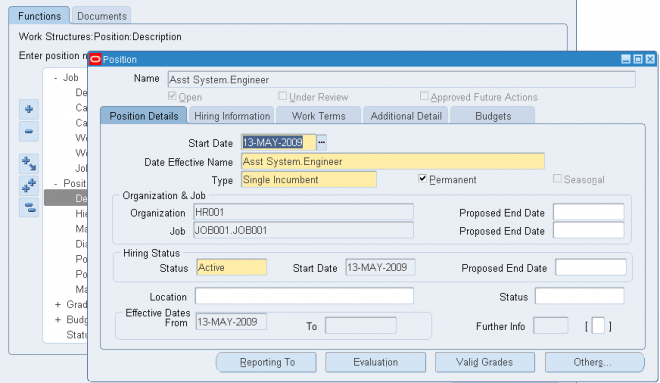Expand the Budget node in Navigator tree
The height and width of the screenshot is (383, 660).
[58, 319]
